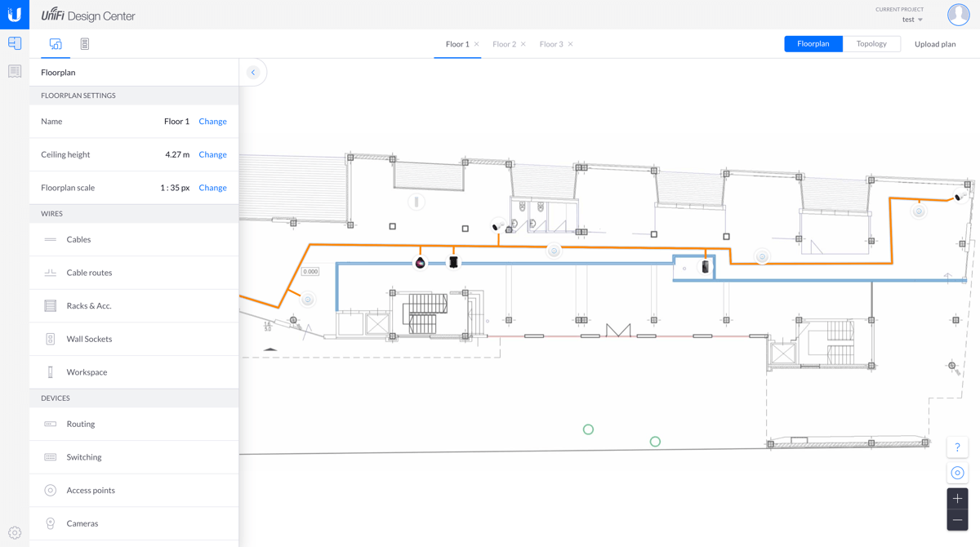Change the ceiling height value

(x=212, y=154)
